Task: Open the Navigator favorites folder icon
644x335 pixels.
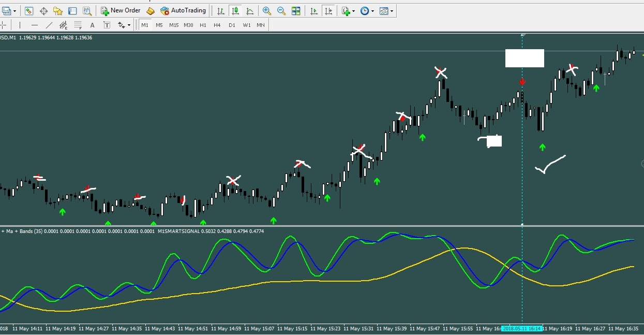Action: [x=58, y=10]
